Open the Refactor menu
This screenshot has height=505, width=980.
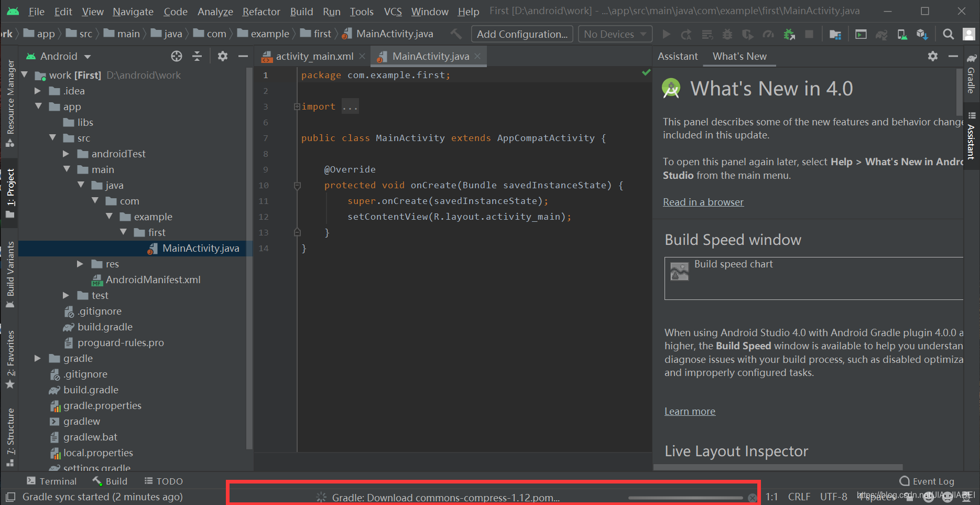[x=261, y=12]
